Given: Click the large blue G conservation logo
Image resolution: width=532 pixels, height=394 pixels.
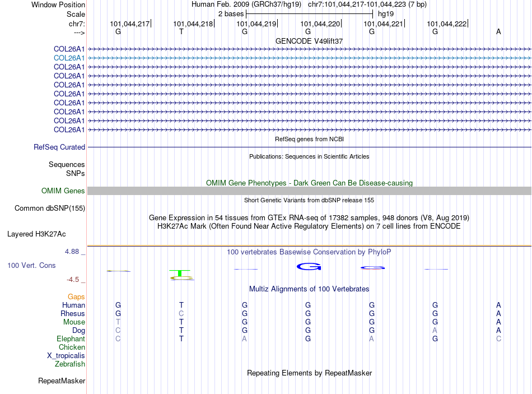Looking at the screenshot, I should point(309,267).
